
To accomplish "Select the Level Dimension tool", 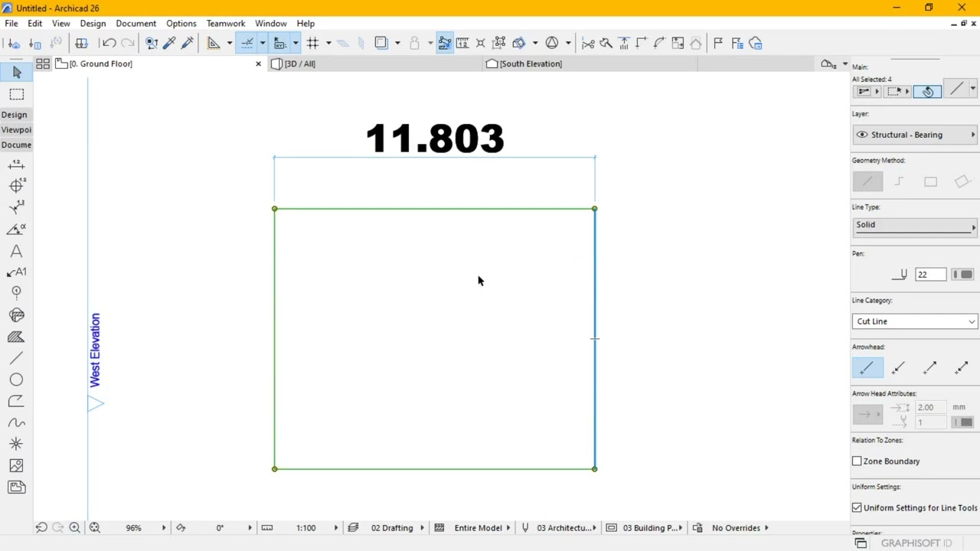I will click(16, 186).
